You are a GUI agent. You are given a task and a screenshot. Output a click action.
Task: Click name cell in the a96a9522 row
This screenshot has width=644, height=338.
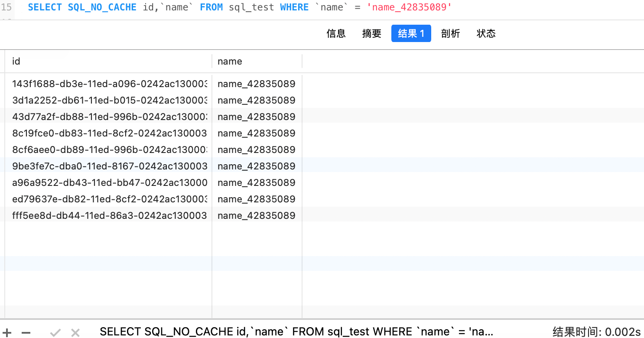point(256,182)
